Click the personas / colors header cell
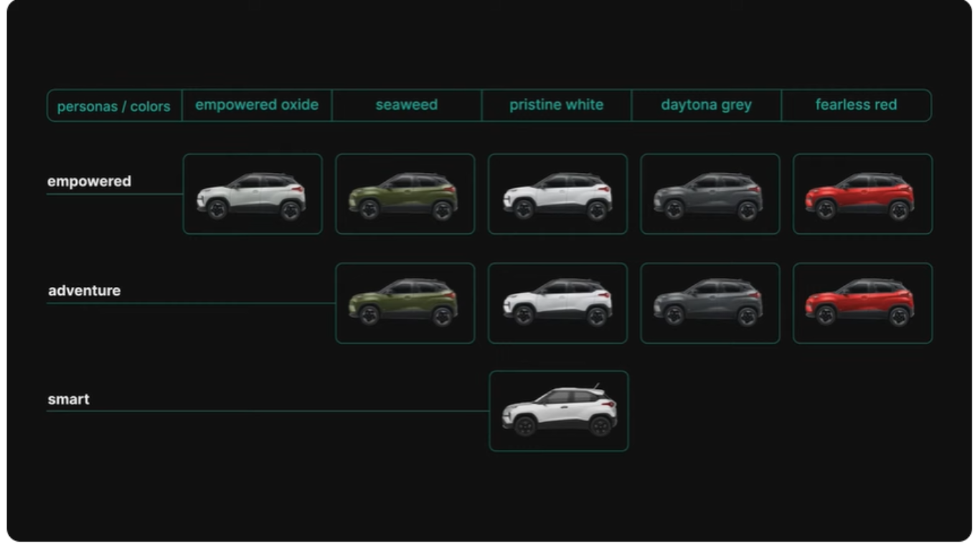This screenshot has height=551, width=980. [x=114, y=106]
